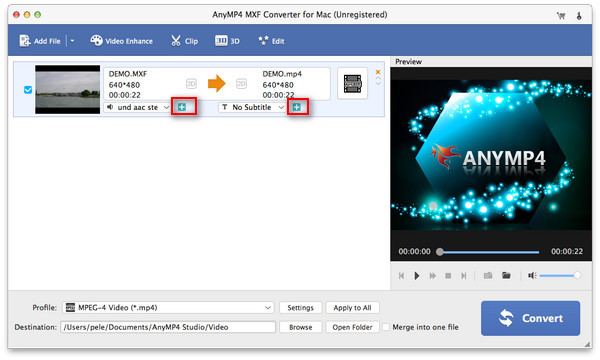Image resolution: width=600 pixels, height=360 pixels.
Task: Click the DEMO.MXF source file name
Action: [128, 74]
